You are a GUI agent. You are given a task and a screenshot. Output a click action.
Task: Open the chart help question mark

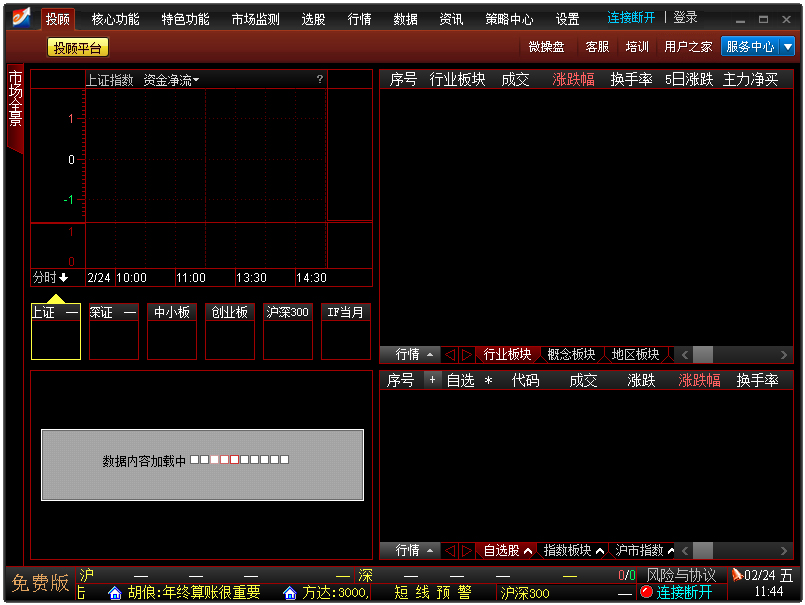(x=320, y=79)
